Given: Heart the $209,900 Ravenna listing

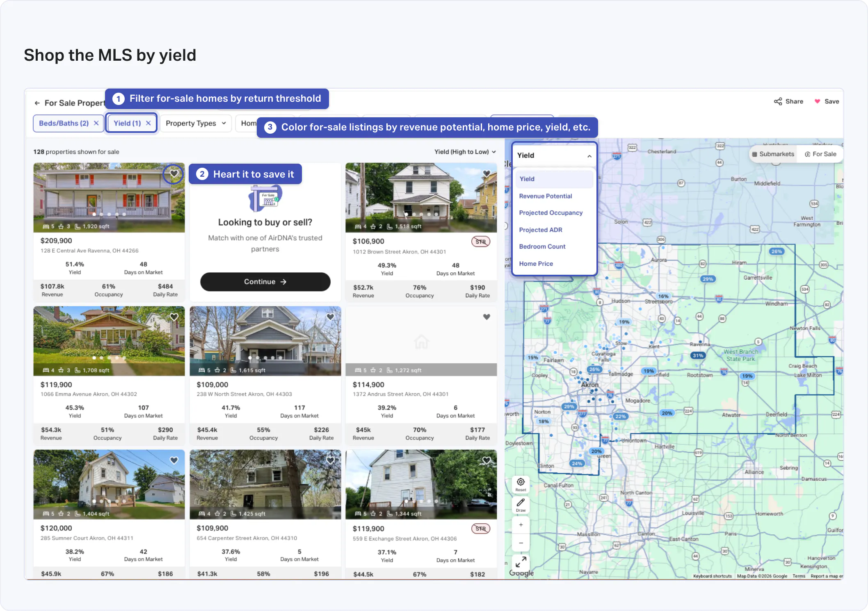Looking at the screenshot, I should click(174, 174).
